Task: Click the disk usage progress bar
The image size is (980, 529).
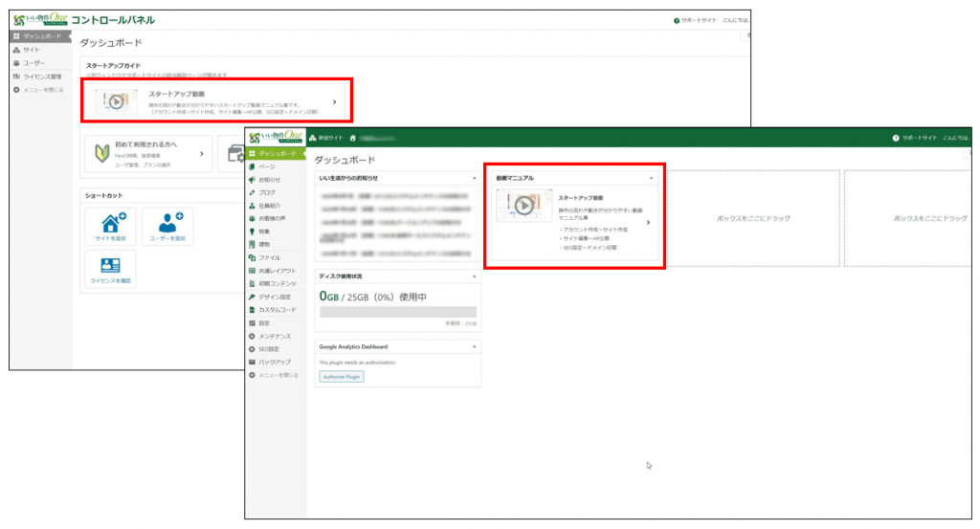Action: click(397, 312)
